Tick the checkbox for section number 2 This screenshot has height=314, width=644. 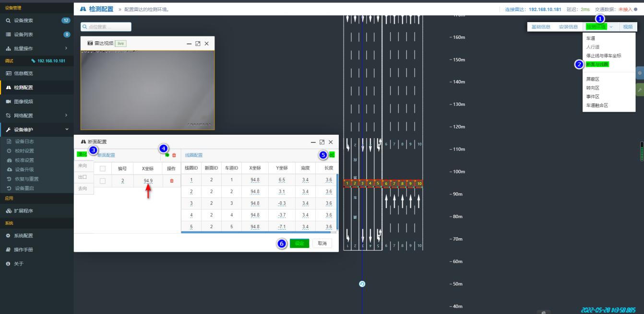pos(103,181)
